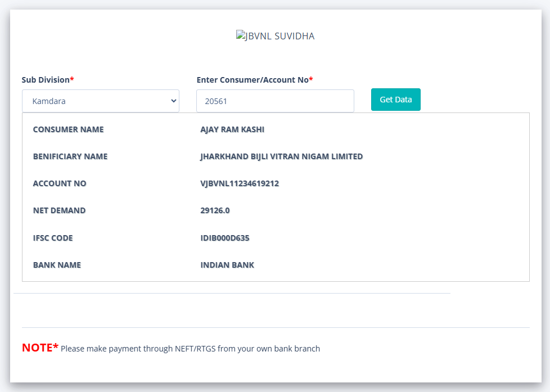This screenshot has width=550, height=392.
Task: Click the IFSC CODE row label
Action: coord(53,238)
